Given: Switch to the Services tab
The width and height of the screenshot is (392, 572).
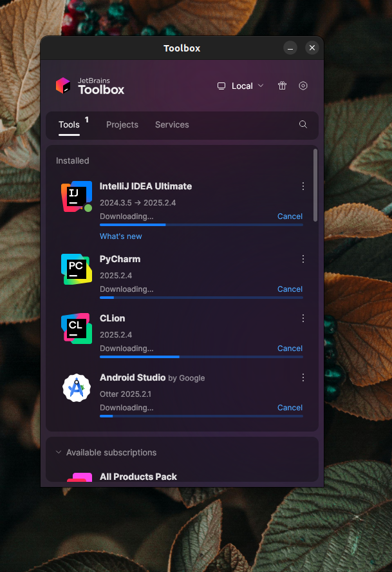Looking at the screenshot, I should point(172,125).
